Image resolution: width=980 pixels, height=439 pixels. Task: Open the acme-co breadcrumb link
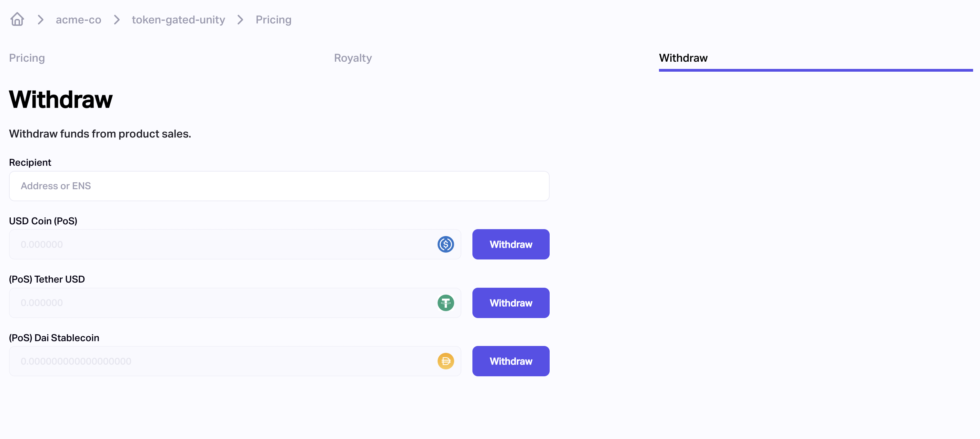click(x=78, y=20)
